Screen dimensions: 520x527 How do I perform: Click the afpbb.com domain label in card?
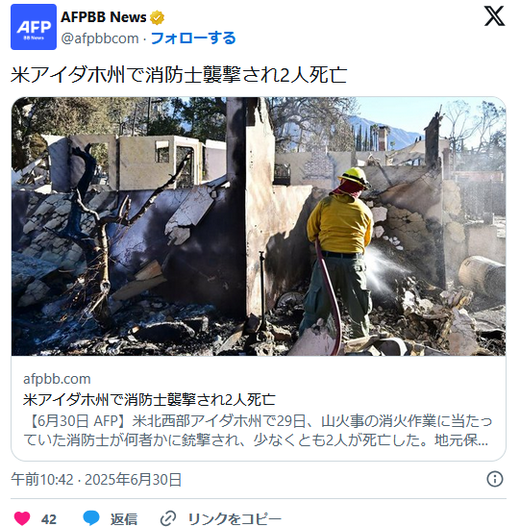pyautogui.click(x=57, y=379)
